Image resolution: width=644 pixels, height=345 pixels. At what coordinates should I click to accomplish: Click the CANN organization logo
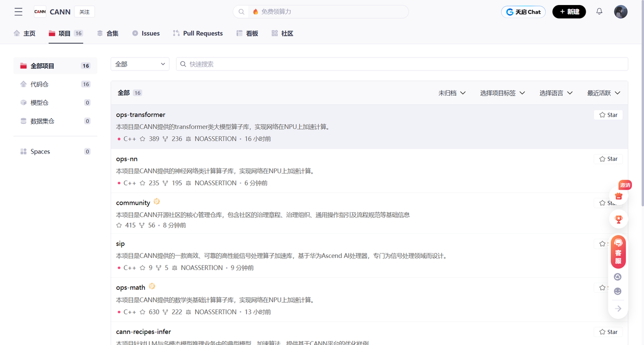point(40,12)
